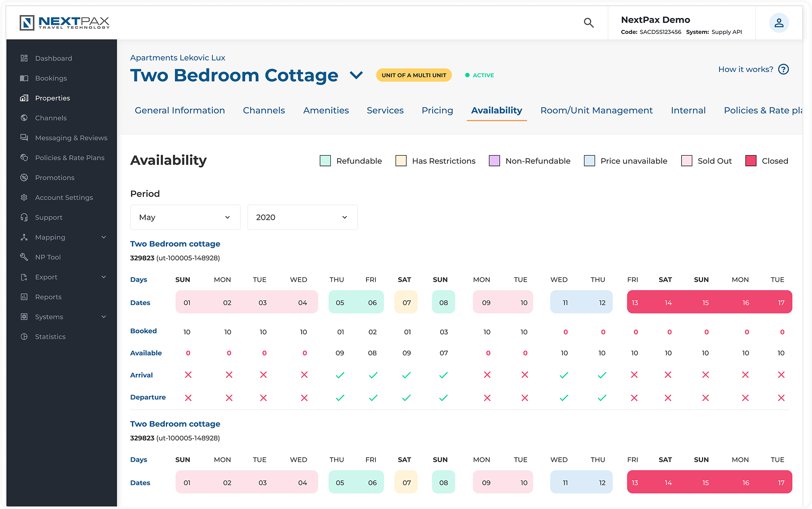Select the Bookings sidebar icon

24,78
